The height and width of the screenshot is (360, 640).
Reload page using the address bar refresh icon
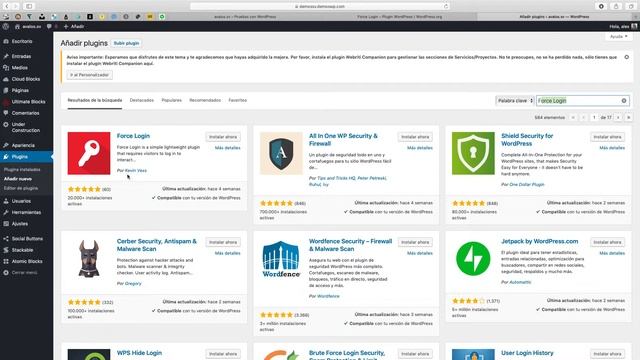[446, 7]
